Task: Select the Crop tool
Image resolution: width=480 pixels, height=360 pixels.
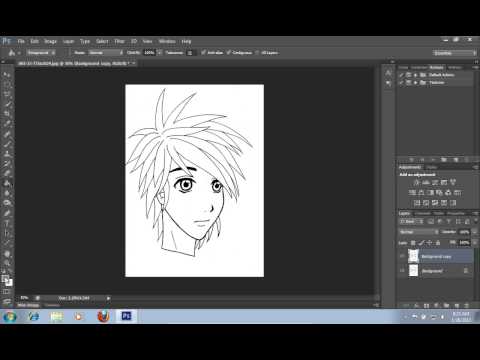Action: pyautogui.click(x=7, y=114)
